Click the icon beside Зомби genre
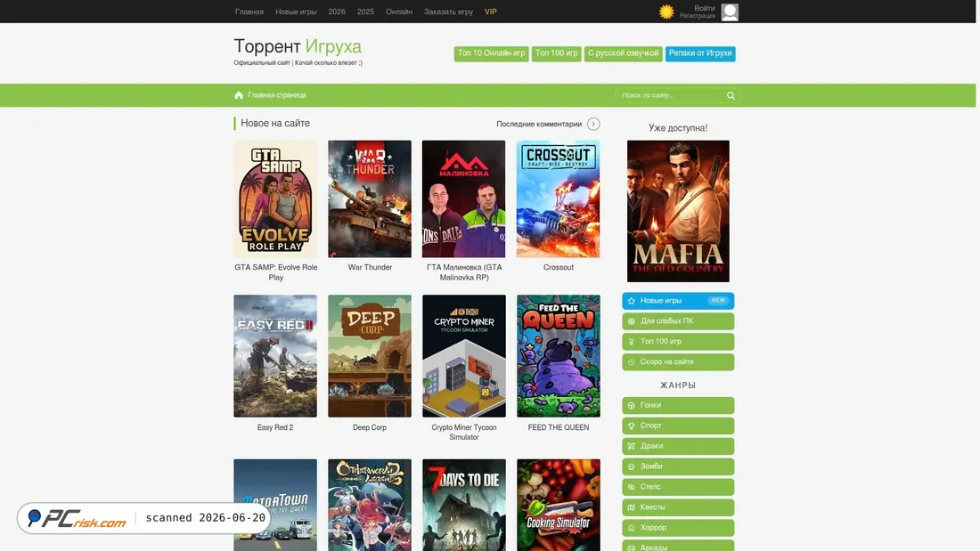Screen dimensions: 980x551 [632, 466]
